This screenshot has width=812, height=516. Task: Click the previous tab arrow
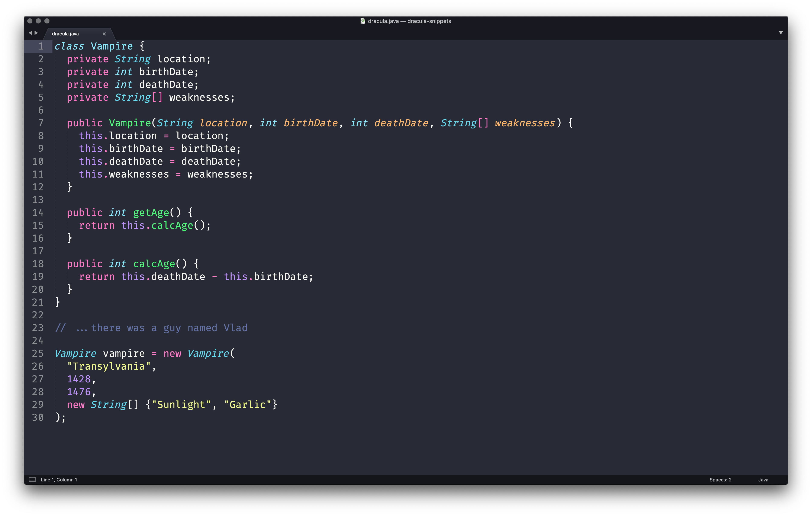[x=30, y=33]
